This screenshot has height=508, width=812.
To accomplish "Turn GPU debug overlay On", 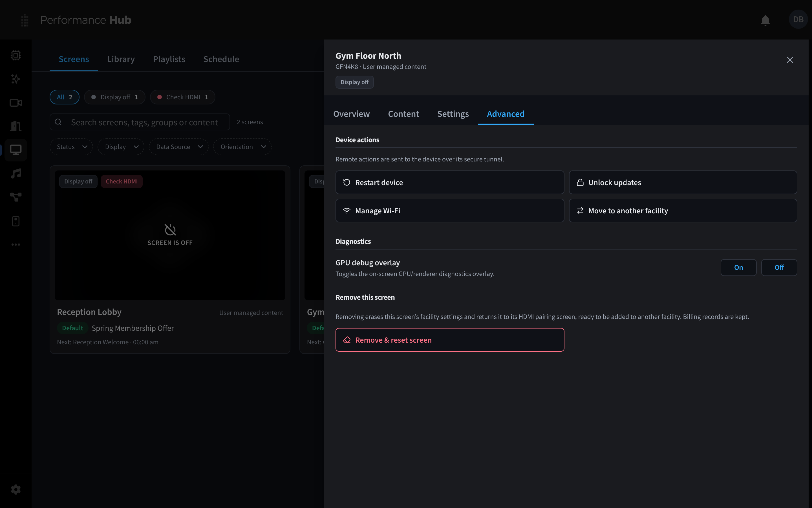I will coord(738,268).
